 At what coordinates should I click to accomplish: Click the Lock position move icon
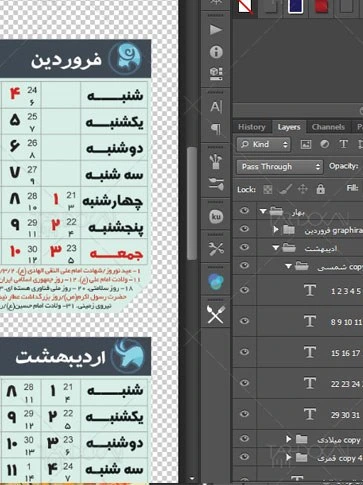(x=303, y=189)
